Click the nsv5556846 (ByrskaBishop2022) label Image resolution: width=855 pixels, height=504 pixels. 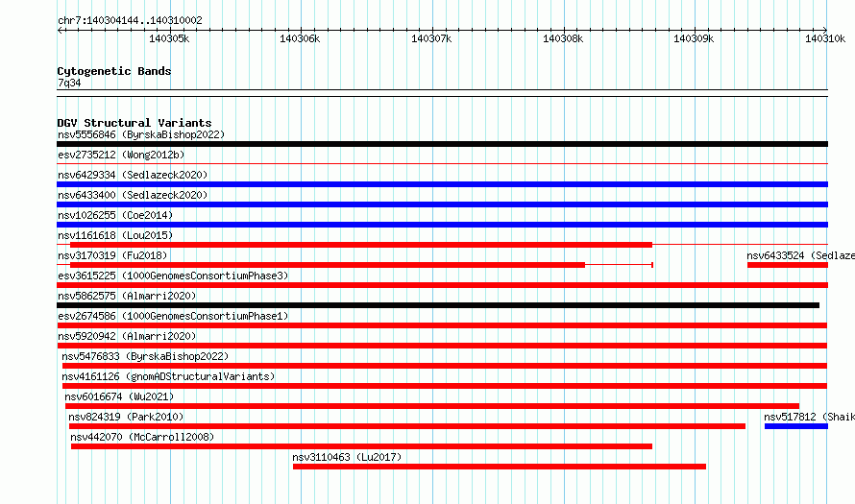coord(141,134)
